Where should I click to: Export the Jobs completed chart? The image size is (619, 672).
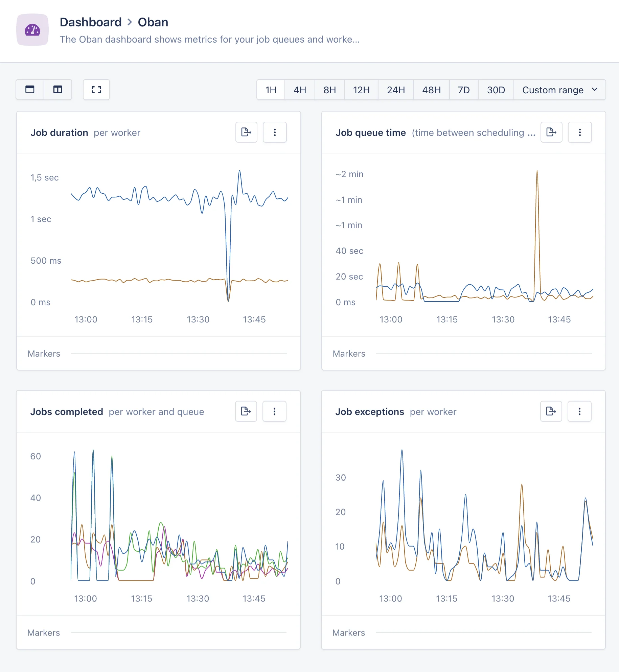coord(246,411)
